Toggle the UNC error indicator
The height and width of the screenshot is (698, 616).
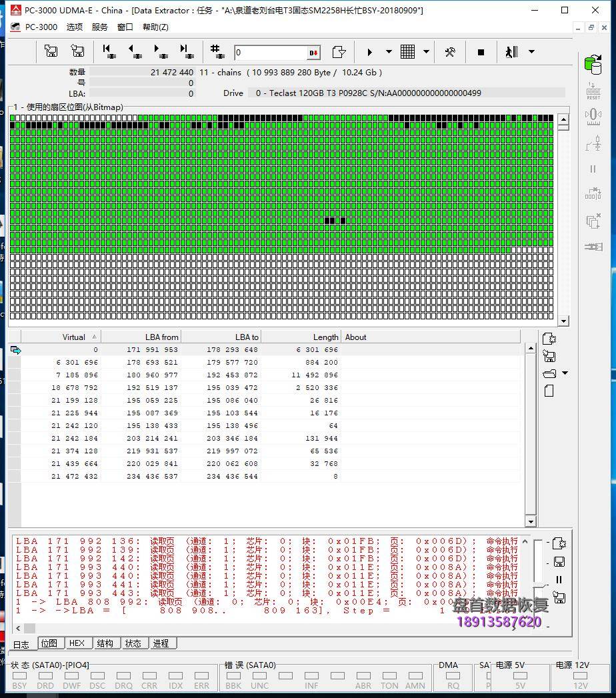pyautogui.click(x=259, y=676)
